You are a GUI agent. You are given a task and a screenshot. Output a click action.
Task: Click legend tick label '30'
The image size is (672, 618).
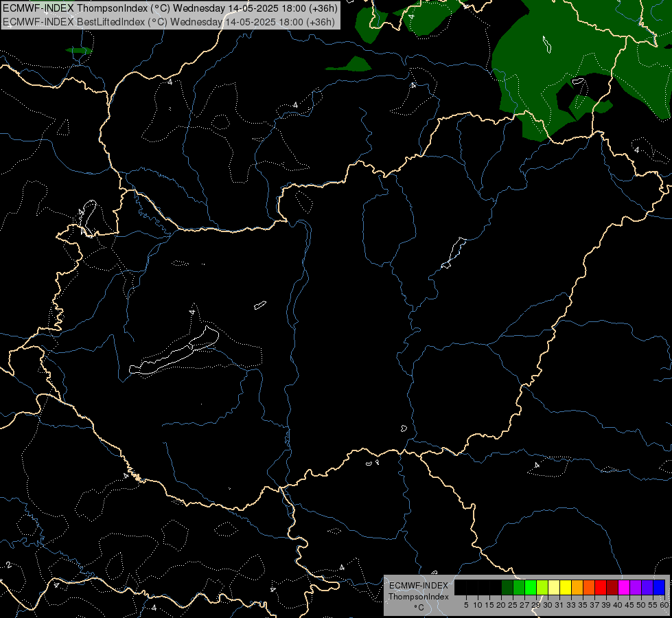coord(548,605)
